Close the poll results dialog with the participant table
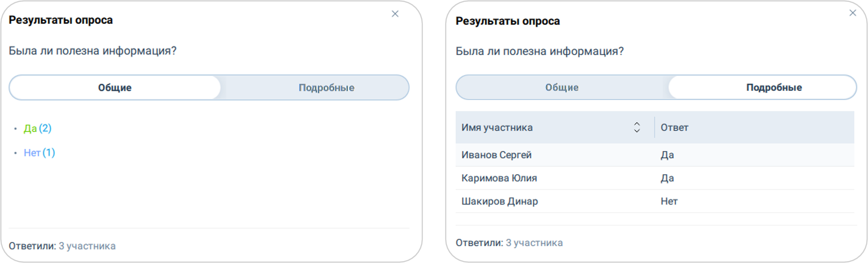Image resolution: width=868 pixels, height=263 pixels. click(x=853, y=13)
